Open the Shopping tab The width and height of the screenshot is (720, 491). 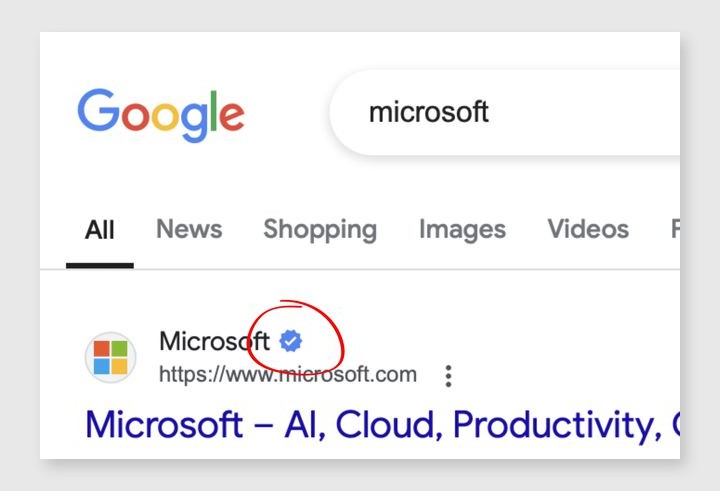pos(320,229)
